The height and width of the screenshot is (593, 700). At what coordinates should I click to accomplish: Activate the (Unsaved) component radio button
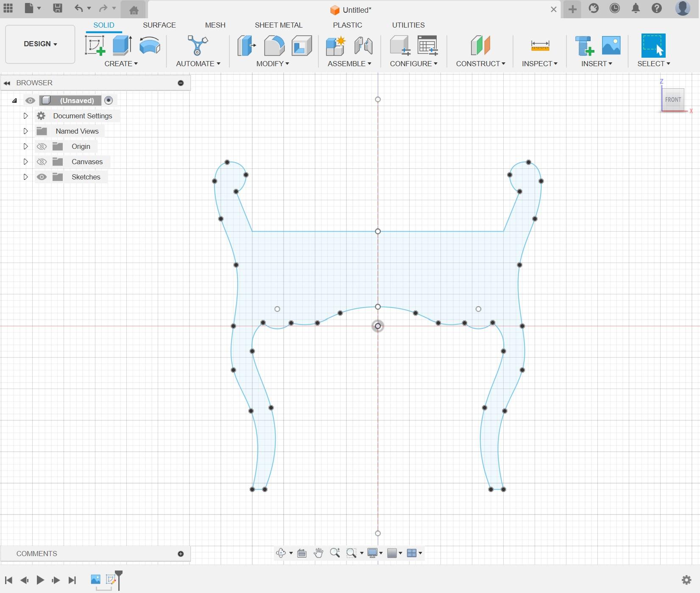click(x=109, y=101)
